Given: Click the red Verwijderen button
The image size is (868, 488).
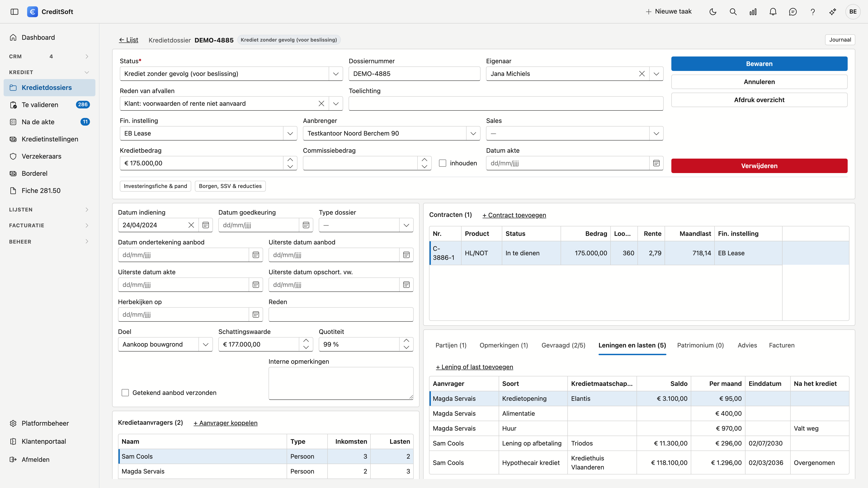Looking at the screenshot, I should click(x=759, y=166).
